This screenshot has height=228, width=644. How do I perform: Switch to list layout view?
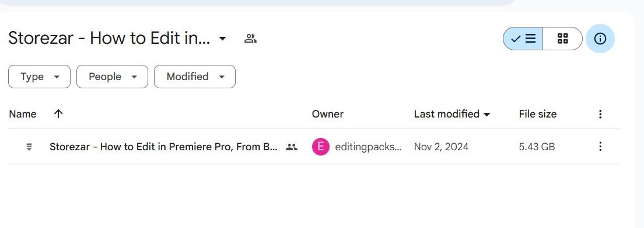(x=523, y=39)
